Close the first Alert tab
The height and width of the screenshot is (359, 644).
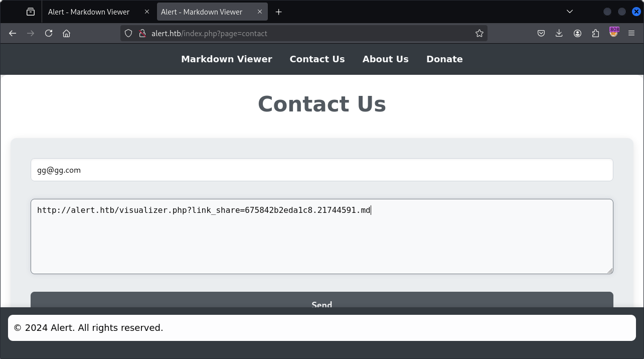click(x=147, y=12)
